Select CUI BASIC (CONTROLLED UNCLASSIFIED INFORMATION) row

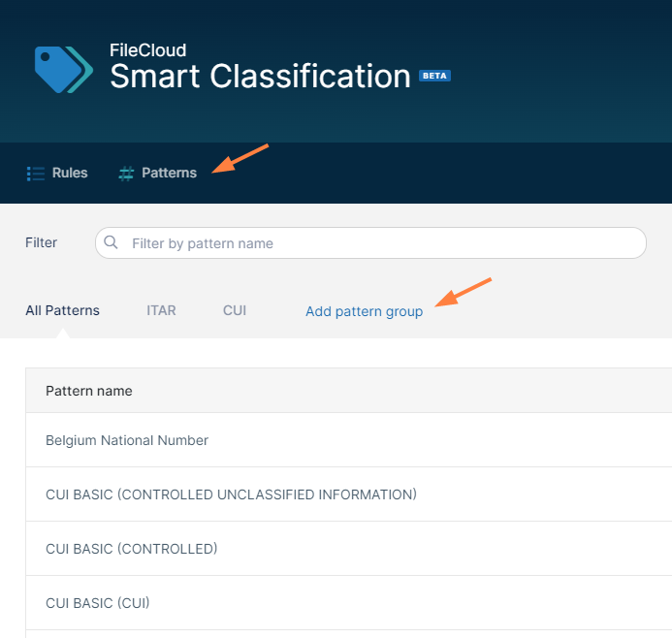[x=231, y=494]
